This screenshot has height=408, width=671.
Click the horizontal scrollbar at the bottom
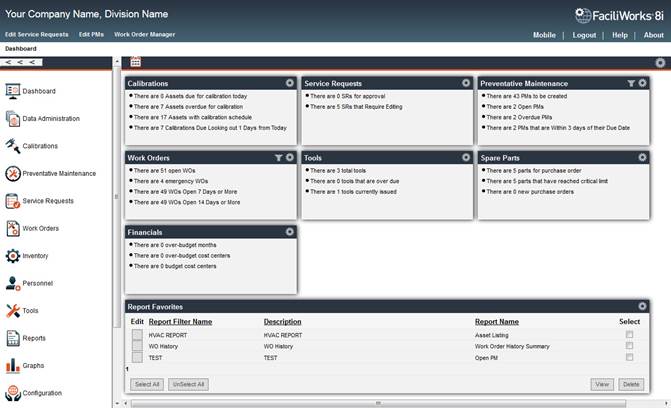click(380, 403)
